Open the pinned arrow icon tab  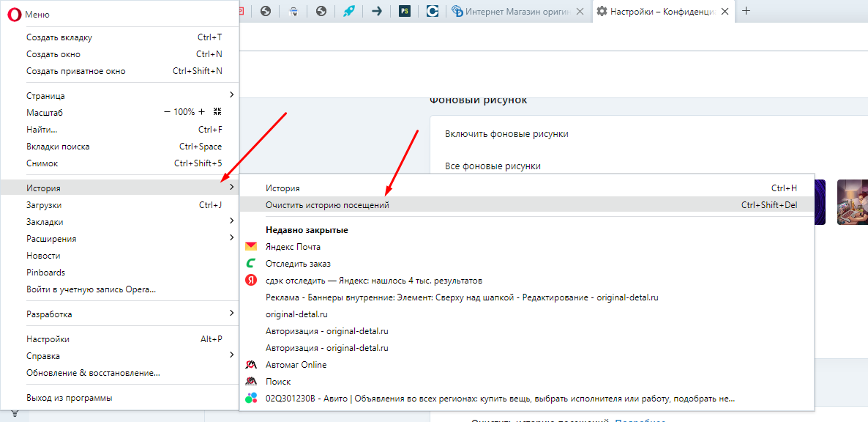(377, 11)
